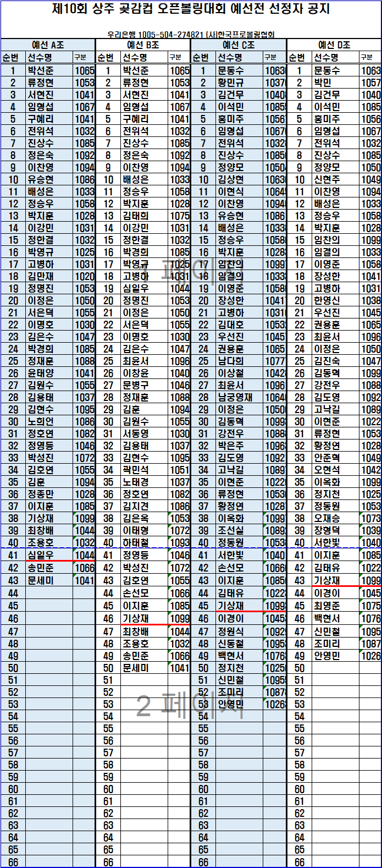This screenshot has width=382, height=868.
Task: Click value 1073 beside 오재승 in D조
Action: coord(371,518)
